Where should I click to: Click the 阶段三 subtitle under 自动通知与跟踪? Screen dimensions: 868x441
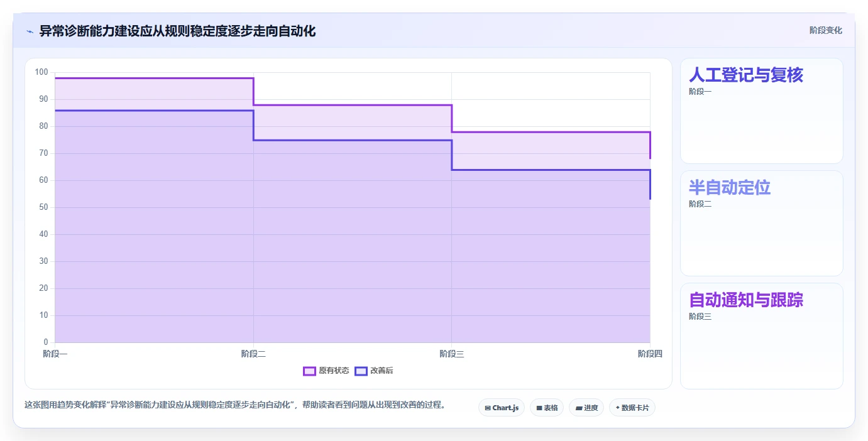click(x=700, y=317)
